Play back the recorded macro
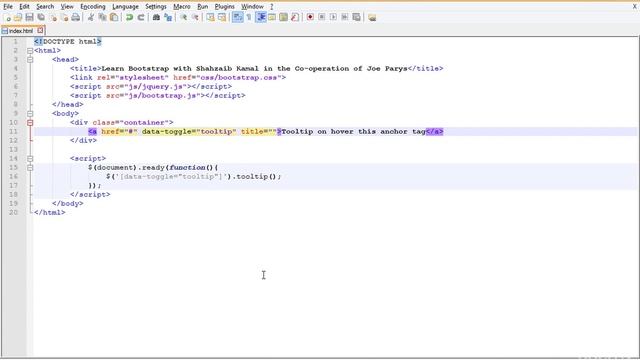 [x=333, y=18]
